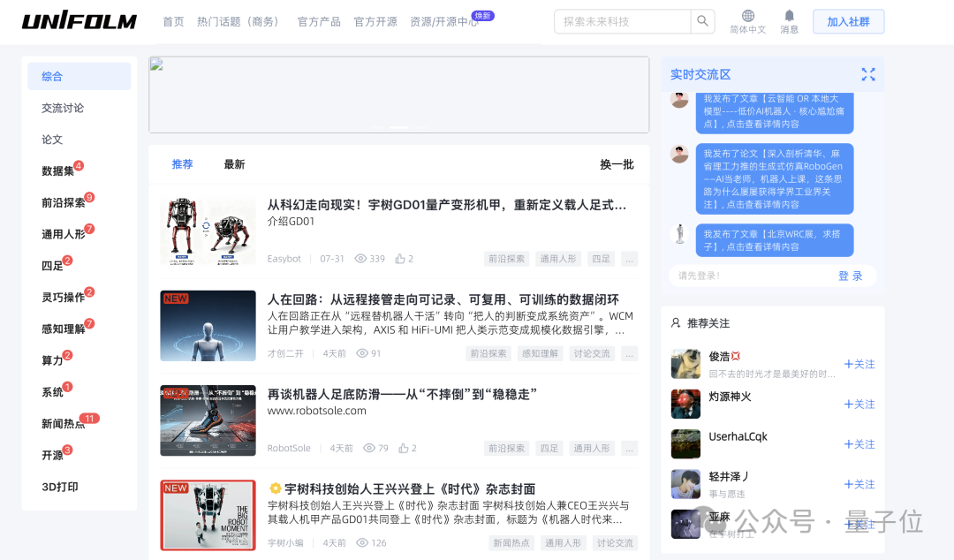Select 新闻热点 category in the sidebar
The image size is (954, 560).
[x=64, y=424]
